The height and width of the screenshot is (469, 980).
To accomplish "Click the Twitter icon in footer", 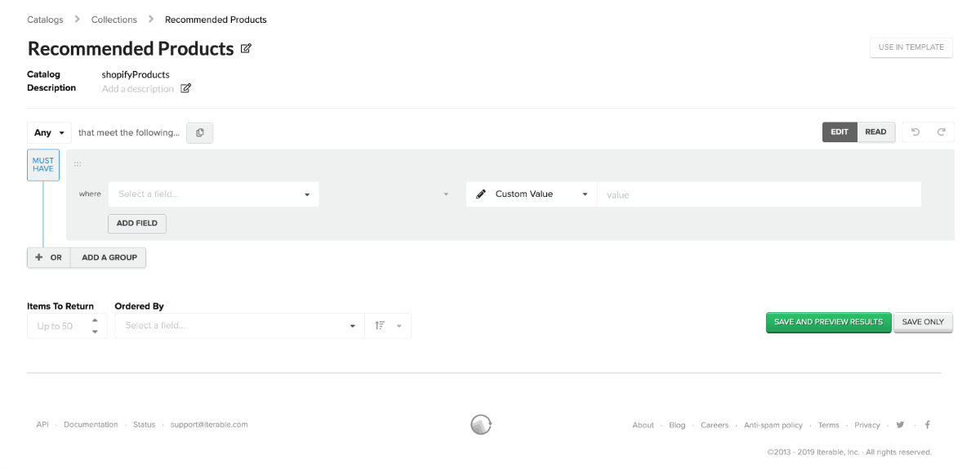I will [x=900, y=425].
